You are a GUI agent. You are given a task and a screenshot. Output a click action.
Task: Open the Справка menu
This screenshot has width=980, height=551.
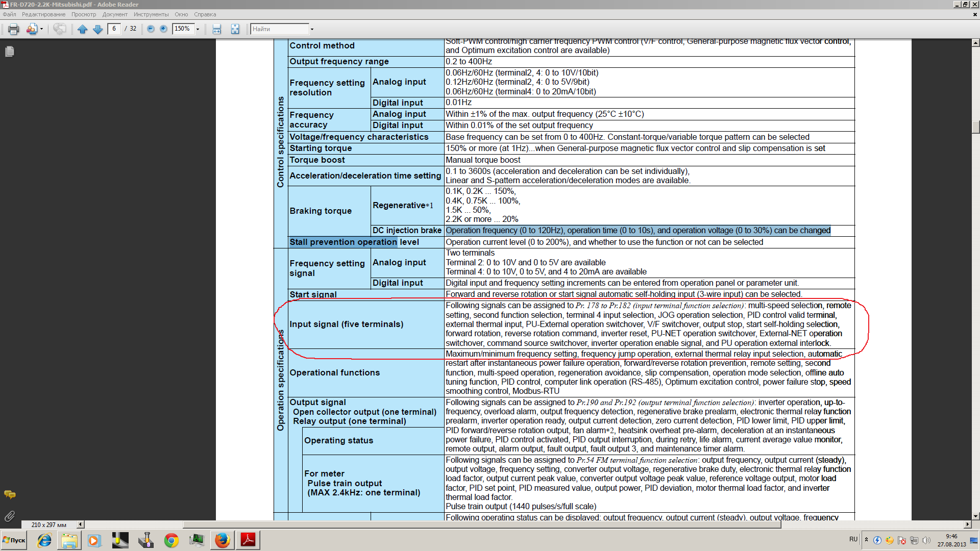click(205, 14)
